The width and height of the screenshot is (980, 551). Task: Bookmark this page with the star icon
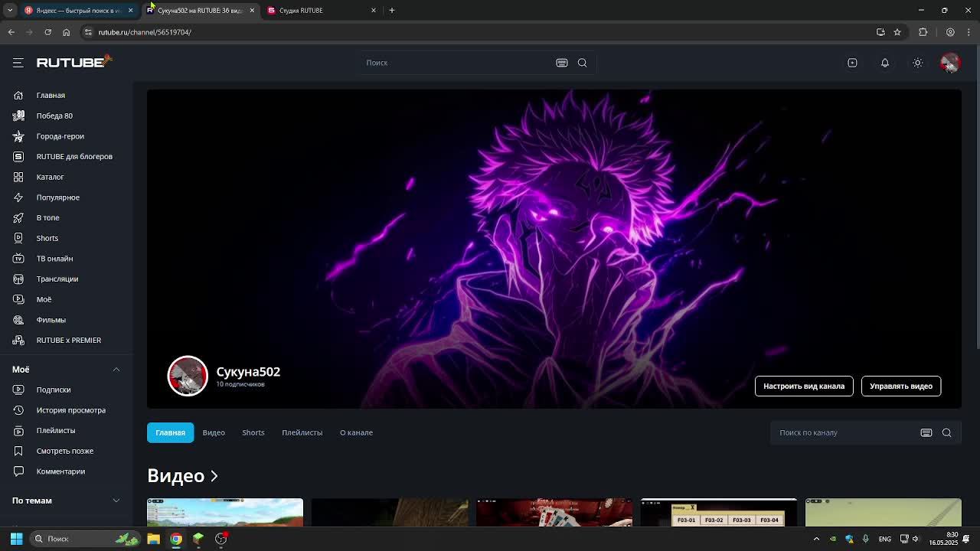[897, 32]
